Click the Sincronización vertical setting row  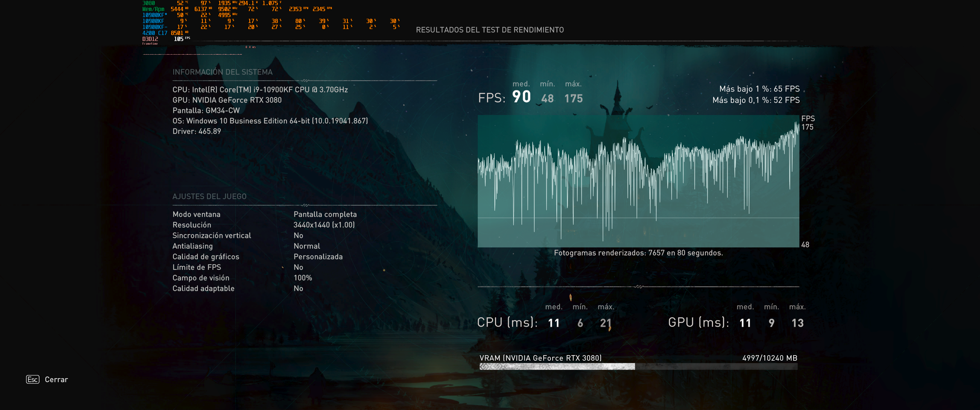(211, 235)
